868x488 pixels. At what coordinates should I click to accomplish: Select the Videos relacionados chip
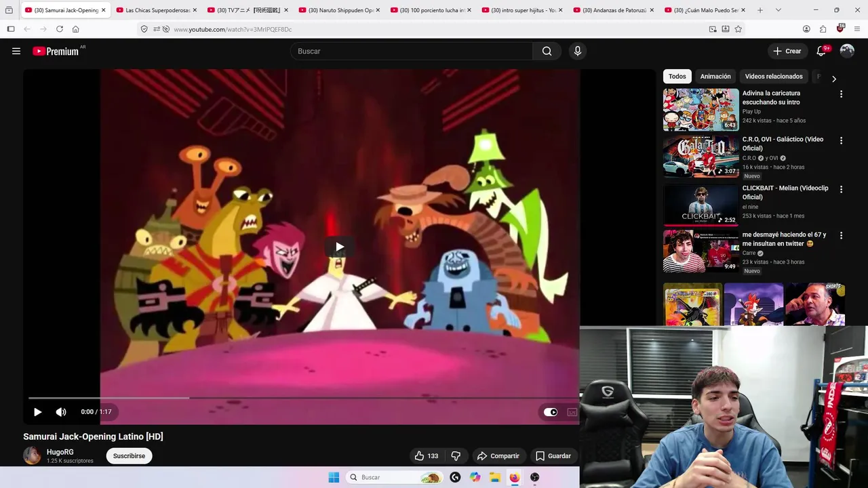(x=774, y=77)
